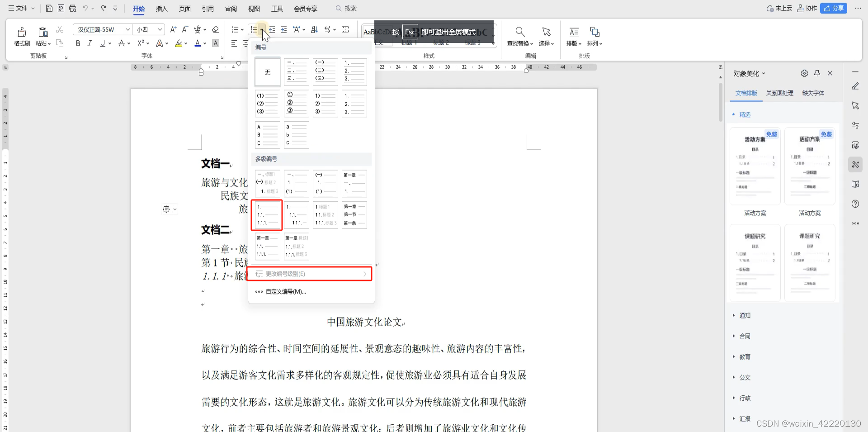
Task: Select the a. b. c. numbering style
Action: coord(297,135)
